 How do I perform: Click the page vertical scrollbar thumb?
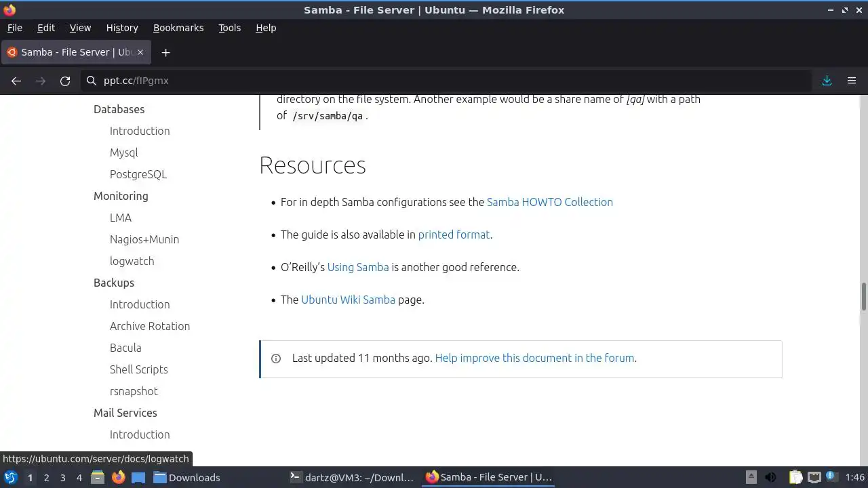point(864,296)
